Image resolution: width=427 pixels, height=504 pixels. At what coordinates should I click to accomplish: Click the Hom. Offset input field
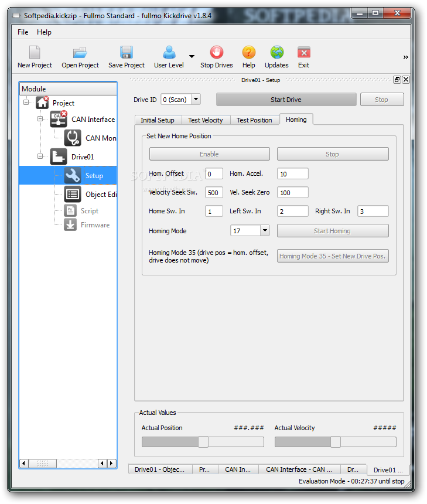[x=214, y=174]
